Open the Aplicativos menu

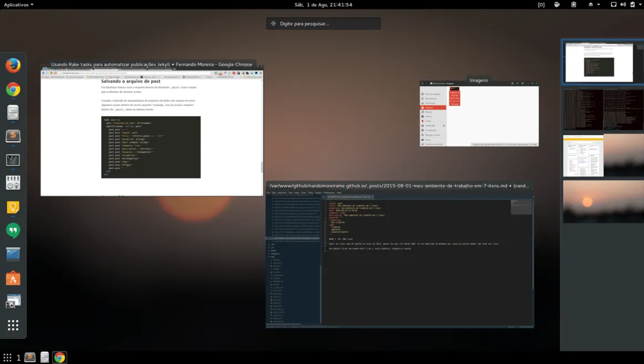(18, 4)
